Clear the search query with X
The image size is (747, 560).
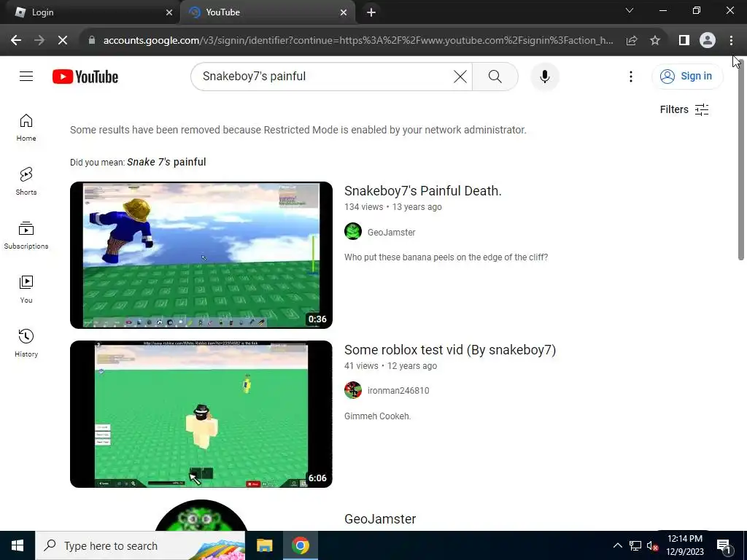pos(460,76)
